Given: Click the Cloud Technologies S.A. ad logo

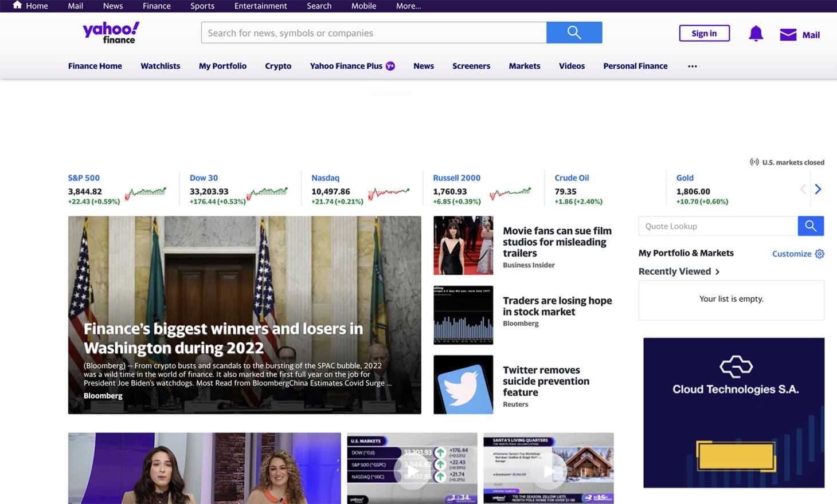Looking at the screenshot, I should point(736,367).
